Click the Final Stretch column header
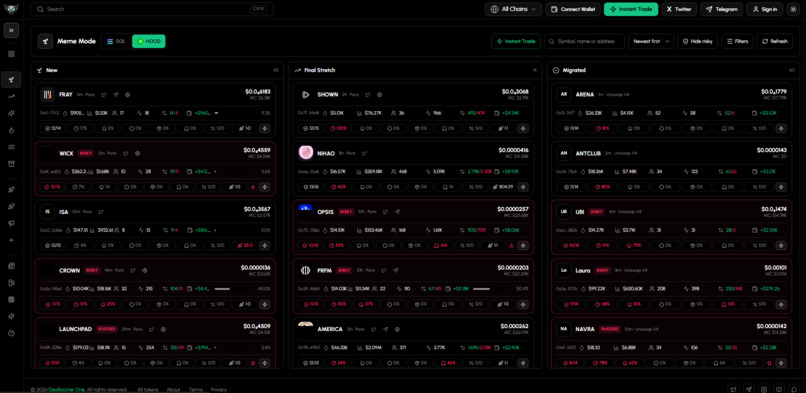The width and height of the screenshot is (806, 393). tap(319, 70)
